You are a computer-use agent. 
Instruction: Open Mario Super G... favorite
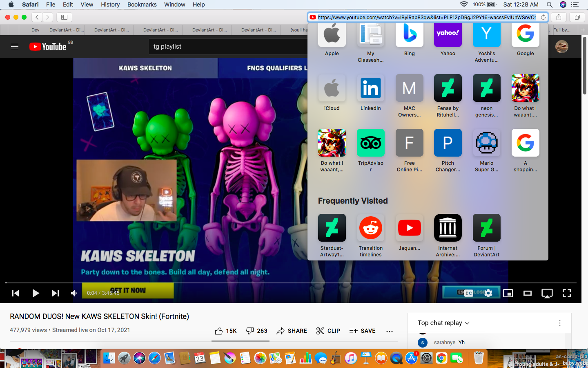tap(487, 143)
